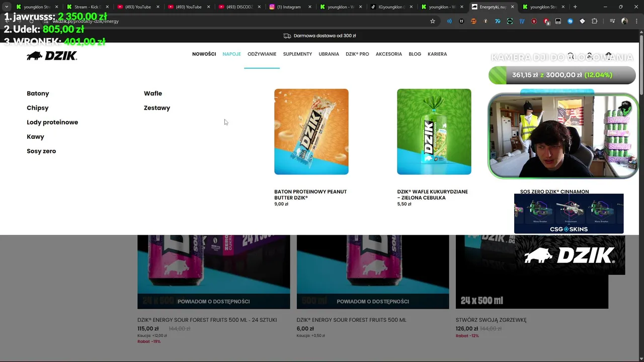Open BATON PROTEINOWY PEANUT BUTTER DZIK link
This screenshot has height=362, width=644.
tap(310, 195)
